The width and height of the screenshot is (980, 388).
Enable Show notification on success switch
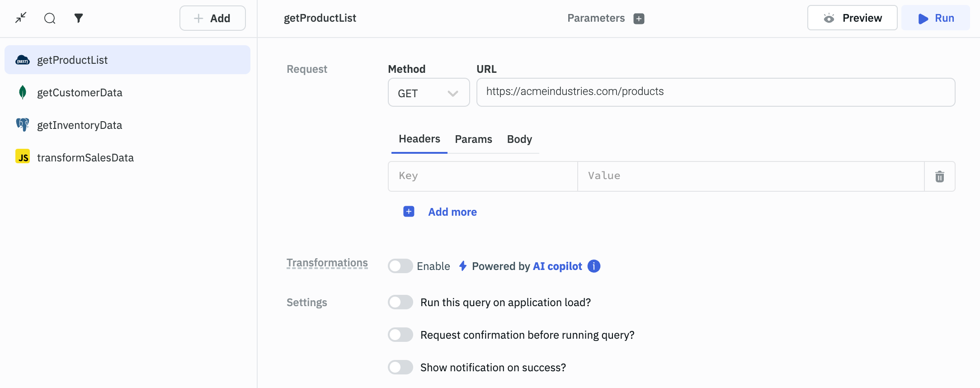click(400, 368)
